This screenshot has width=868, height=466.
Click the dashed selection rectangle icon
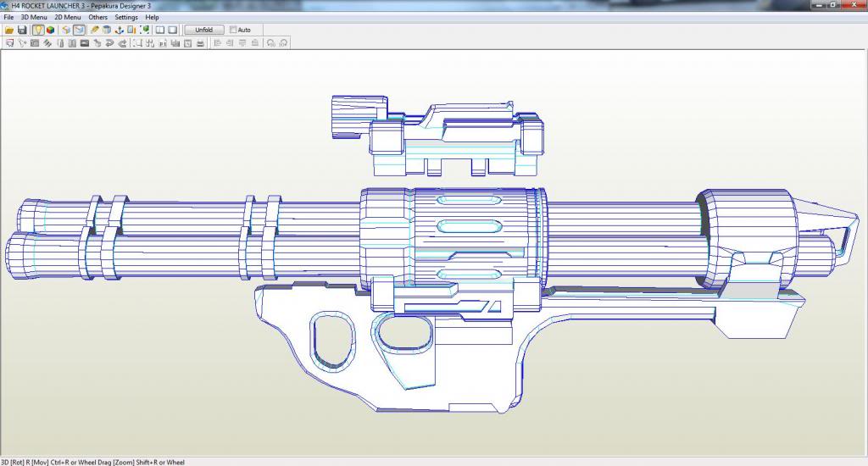pos(137,43)
